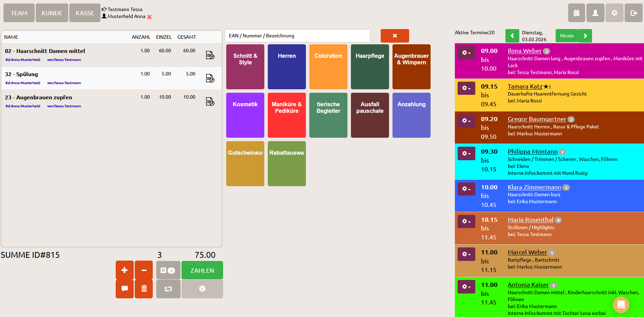
Task: Remove customer Musterheld Anna with red X
Action: [x=149, y=17]
